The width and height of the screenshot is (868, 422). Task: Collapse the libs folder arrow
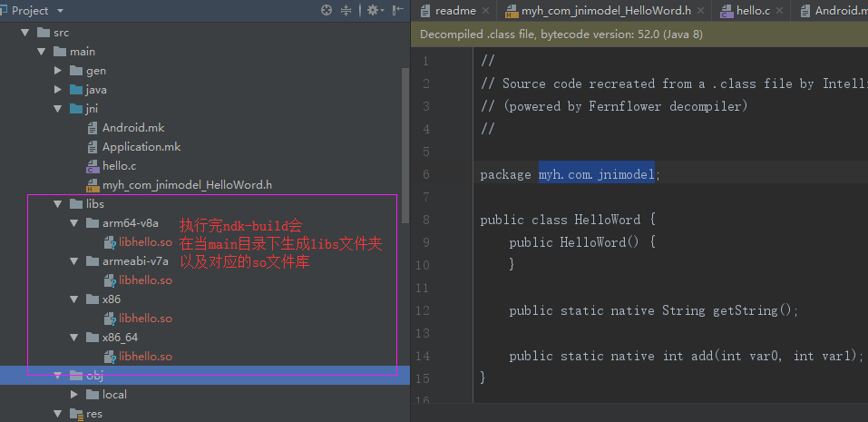coord(57,204)
